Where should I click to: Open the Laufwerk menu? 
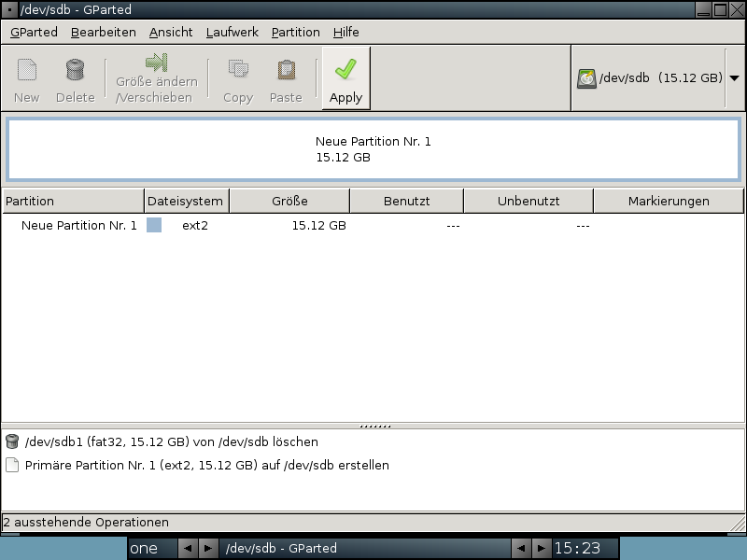[233, 32]
